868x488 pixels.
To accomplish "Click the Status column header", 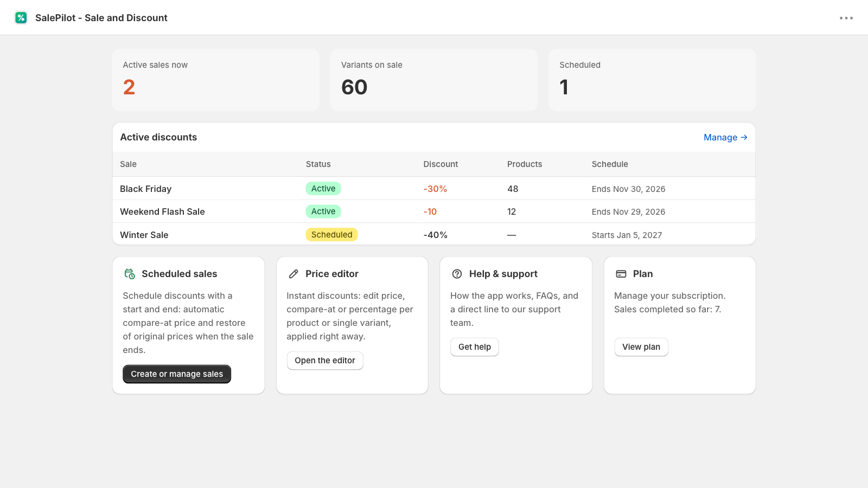I will [318, 164].
